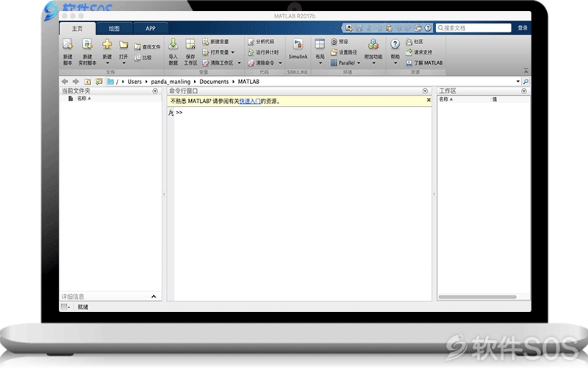This screenshot has height=368, width=588.
Task: Open 了解 MATLAB learning resource
Action: pyautogui.click(x=424, y=63)
